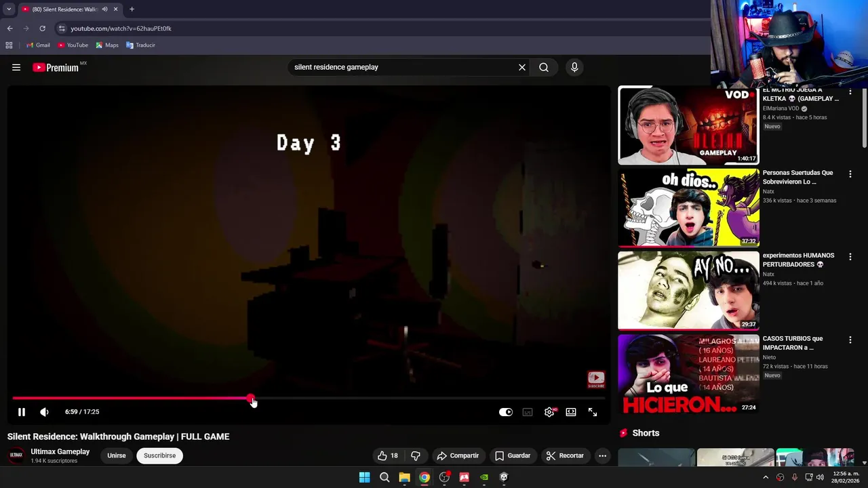The width and height of the screenshot is (868, 488).
Task: Open the 'oh dios' skeleton thumbnail
Action: pos(688,208)
